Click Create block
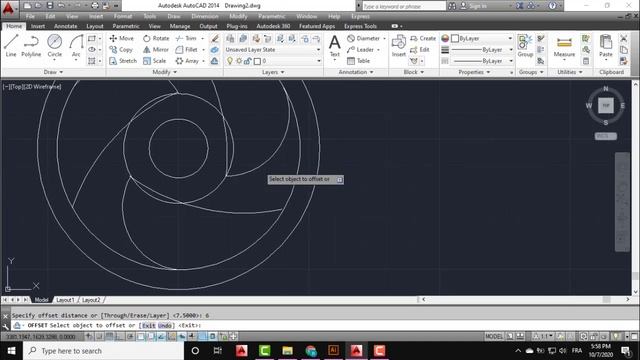 pyautogui.click(x=423, y=38)
